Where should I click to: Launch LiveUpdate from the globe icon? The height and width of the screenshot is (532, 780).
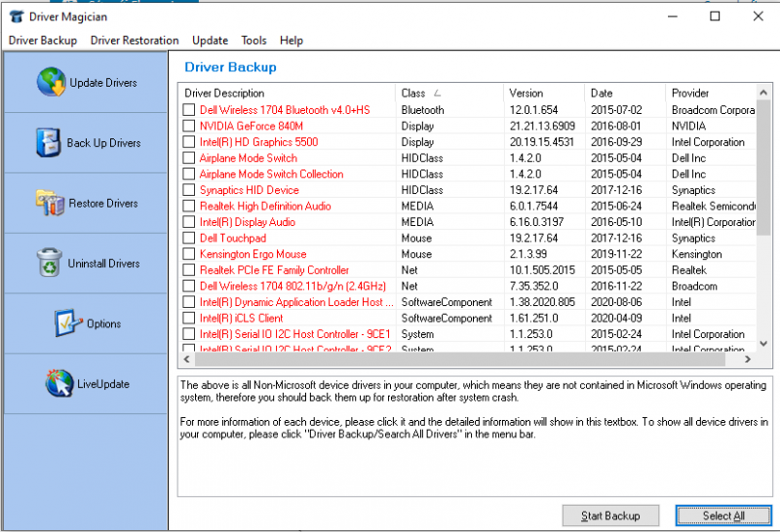click(58, 384)
